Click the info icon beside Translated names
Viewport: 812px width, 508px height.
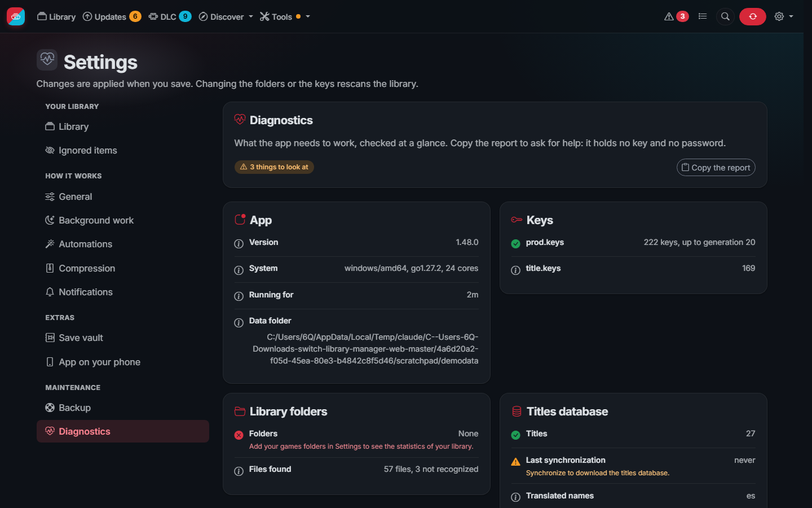pyautogui.click(x=515, y=497)
